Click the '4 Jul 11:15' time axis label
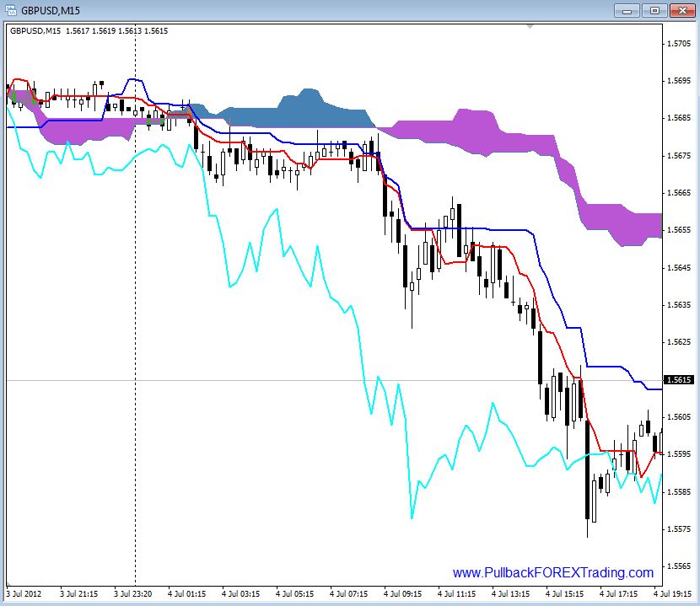700x606 pixels. pyautogui.click(x=457, y=594)
